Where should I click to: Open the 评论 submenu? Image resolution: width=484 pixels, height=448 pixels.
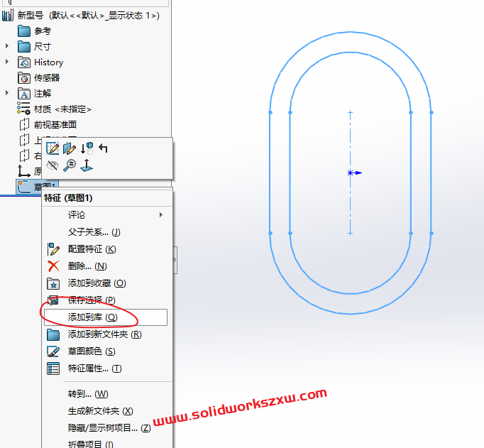106,215
